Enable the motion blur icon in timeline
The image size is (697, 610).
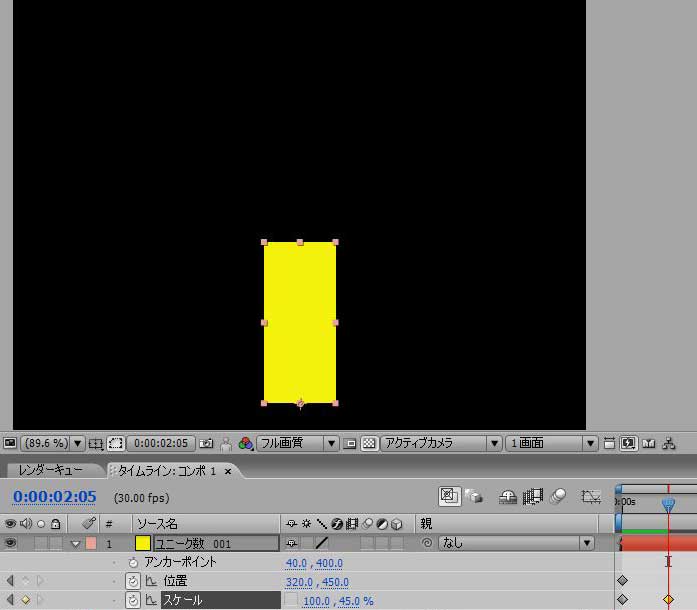[558, 496]
